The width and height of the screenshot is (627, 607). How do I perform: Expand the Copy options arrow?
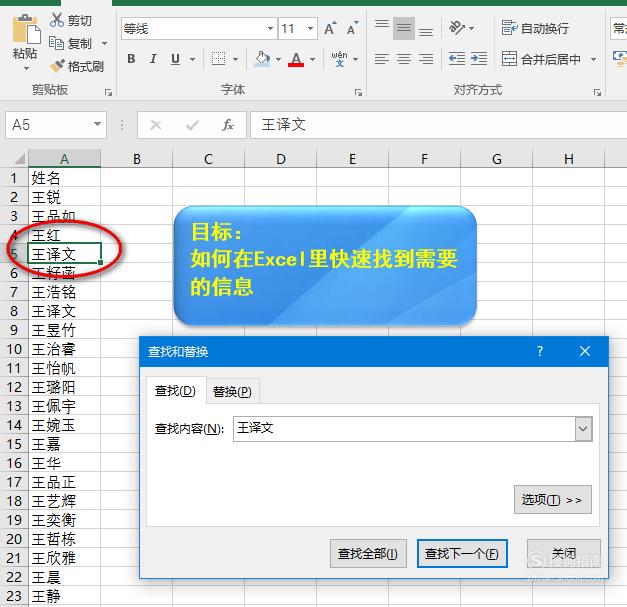point(105,43)
